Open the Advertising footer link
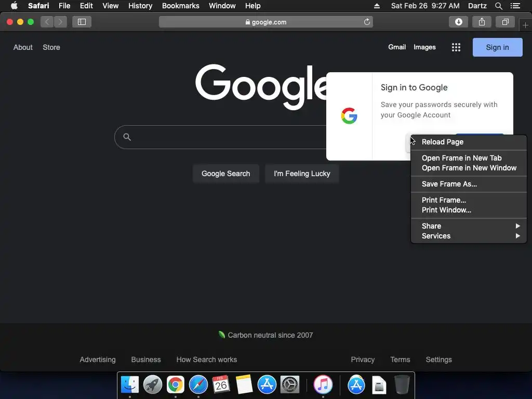 click(x=97, y=360)
